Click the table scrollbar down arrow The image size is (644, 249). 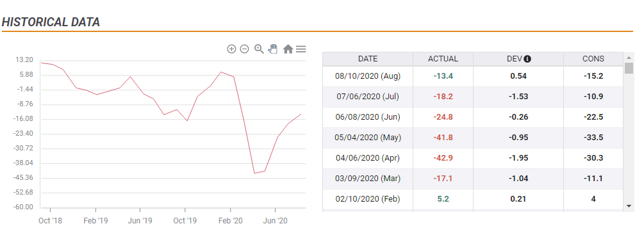629,205
